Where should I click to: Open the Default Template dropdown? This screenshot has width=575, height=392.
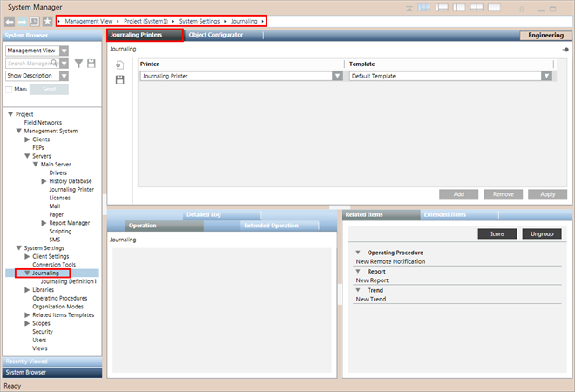point(546,77)
